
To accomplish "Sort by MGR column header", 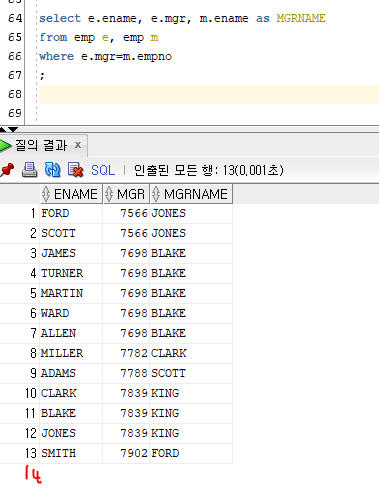I will (126, 194).
